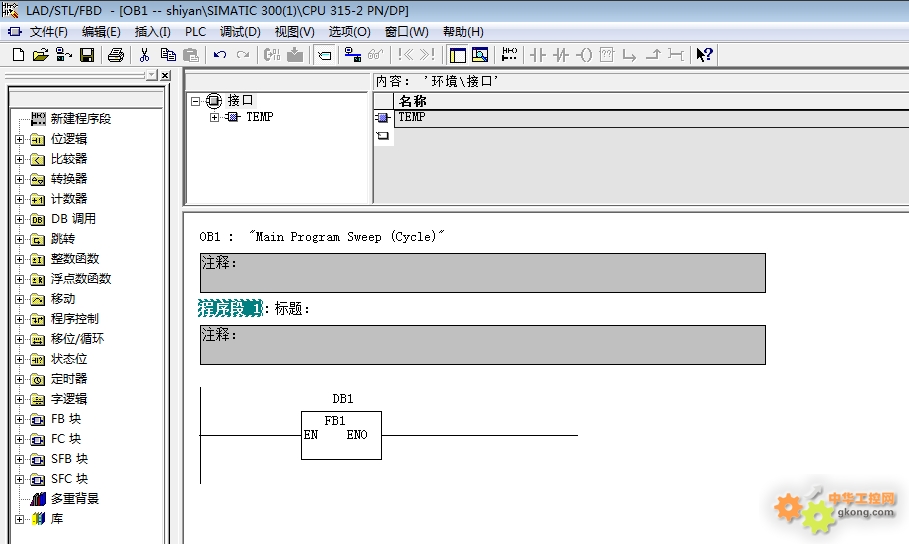
Task: Undo the last action in the toolbar
Action: point(220,55)
